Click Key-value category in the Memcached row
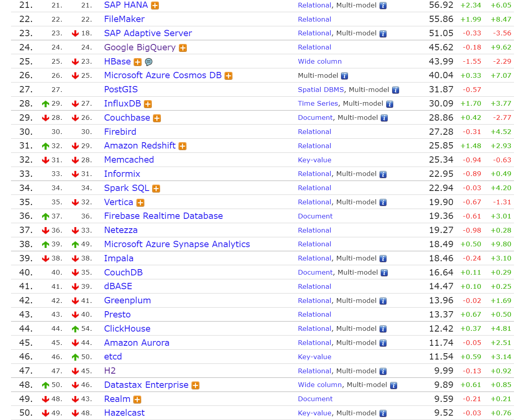The height and width of the screenshot is (420, 525). [315, 160]
